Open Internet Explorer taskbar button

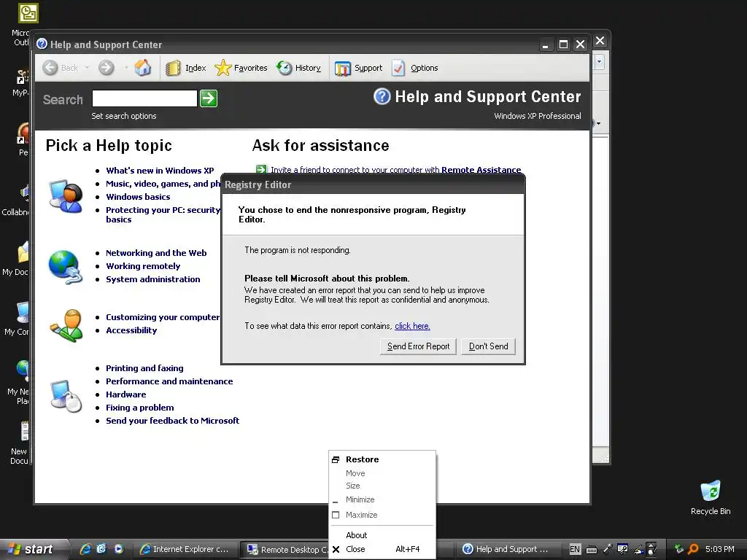coord(184,549)
